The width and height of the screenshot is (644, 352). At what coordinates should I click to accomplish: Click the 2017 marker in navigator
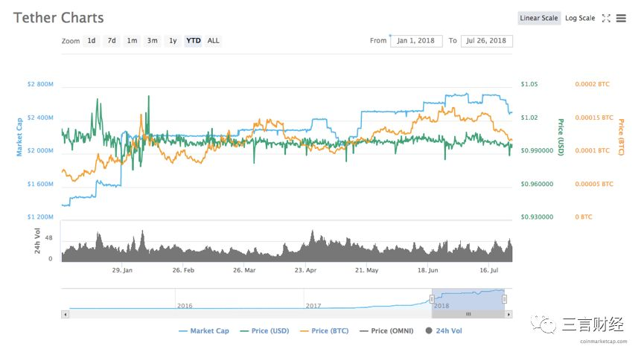[x=313, y=306]
